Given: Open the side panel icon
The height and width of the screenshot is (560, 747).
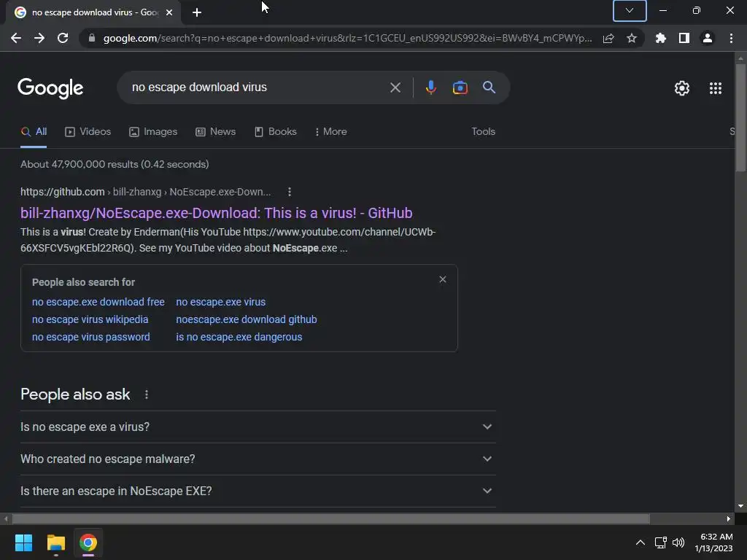Looking at the screenshot, I should pyautogui.click(x=684, y=38).
